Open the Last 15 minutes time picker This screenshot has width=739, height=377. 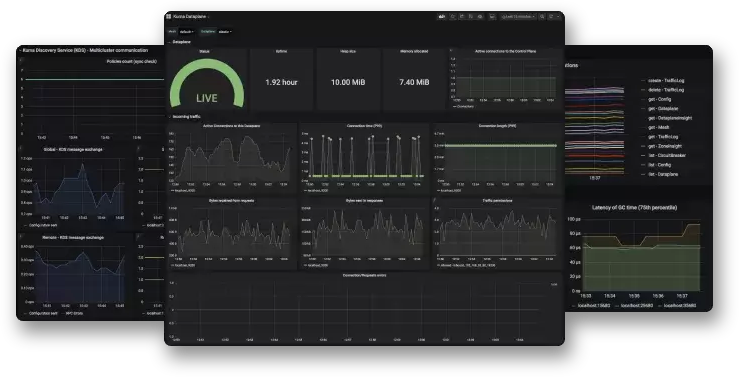click(x=518, y=16)
